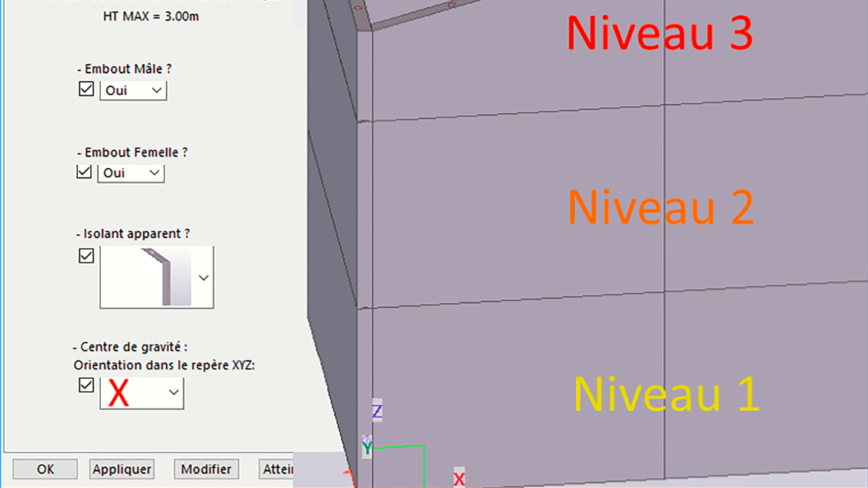Click the yellow Niveau 1 label

(666, 394)
